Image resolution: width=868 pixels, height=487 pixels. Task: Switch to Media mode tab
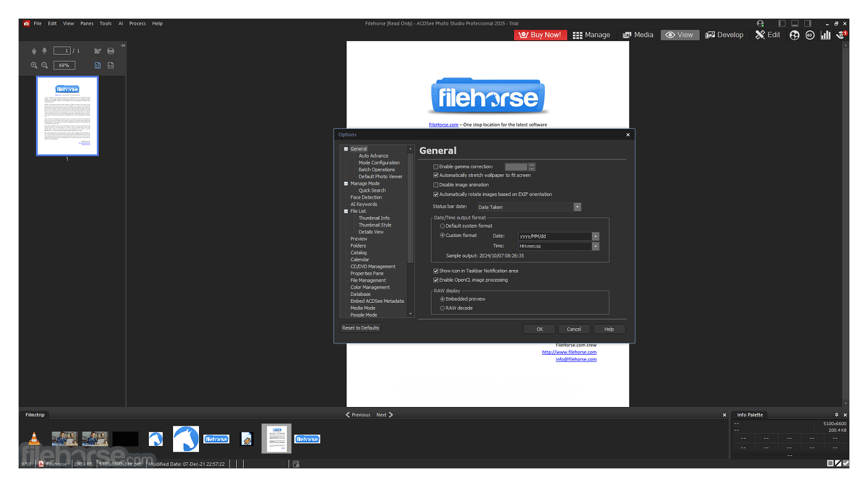pos(638,35)
